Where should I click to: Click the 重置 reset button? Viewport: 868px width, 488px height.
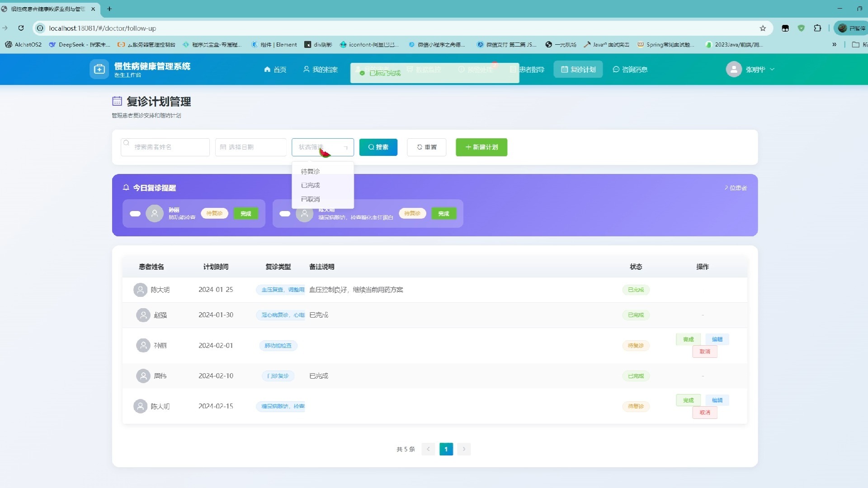[x=426, y=147]
